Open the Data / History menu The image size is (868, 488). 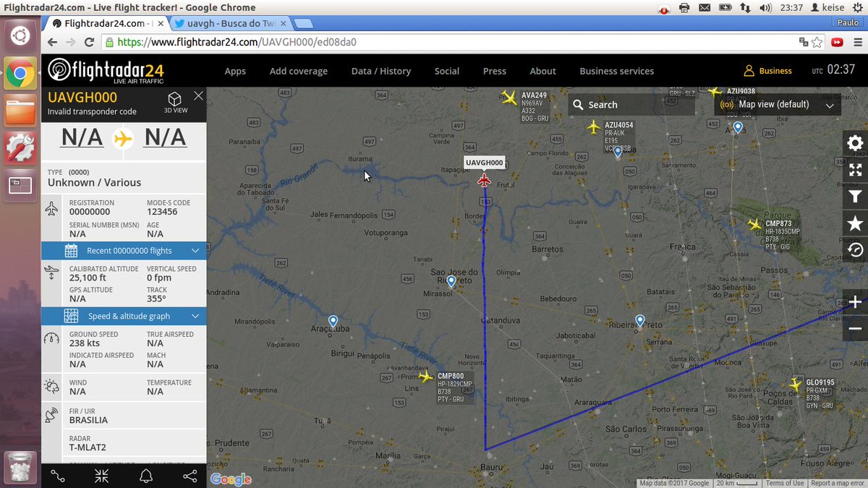pyautogui.click(x=381, y=71)
